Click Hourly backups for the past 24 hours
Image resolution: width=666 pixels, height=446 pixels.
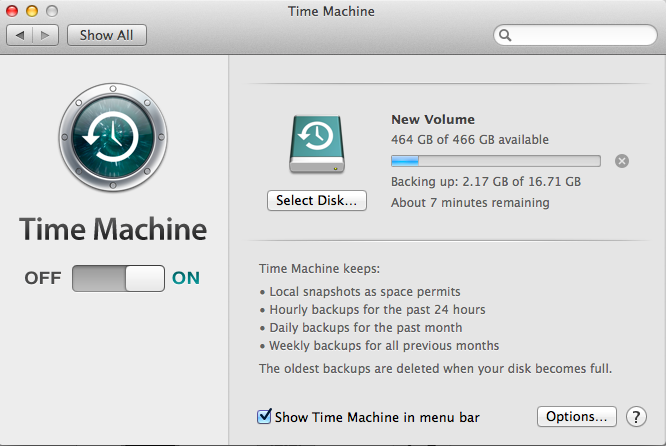click(x=377, y=310)
